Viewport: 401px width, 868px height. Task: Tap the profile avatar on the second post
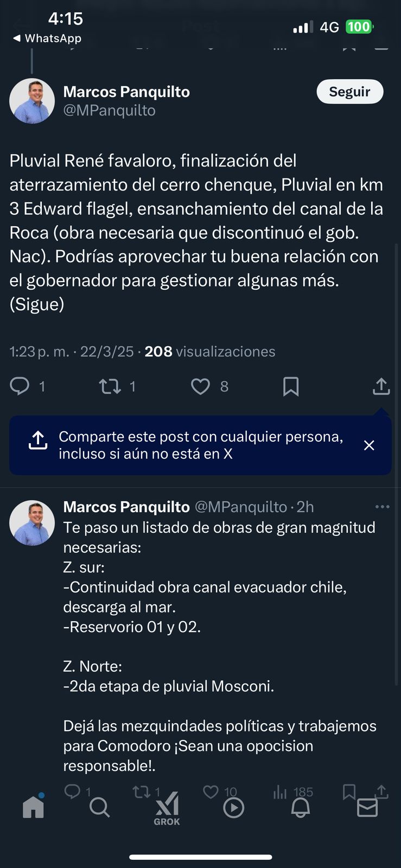(32, 522)
